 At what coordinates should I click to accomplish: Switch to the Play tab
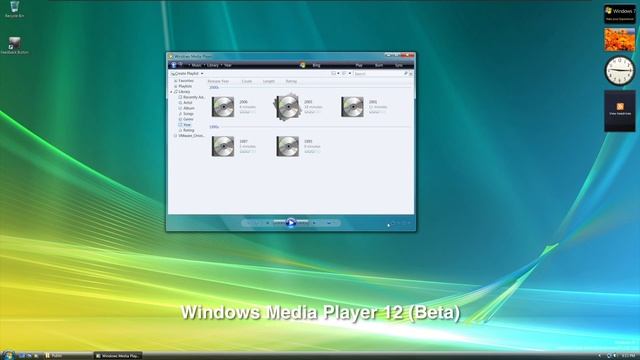tap(359, 65)
